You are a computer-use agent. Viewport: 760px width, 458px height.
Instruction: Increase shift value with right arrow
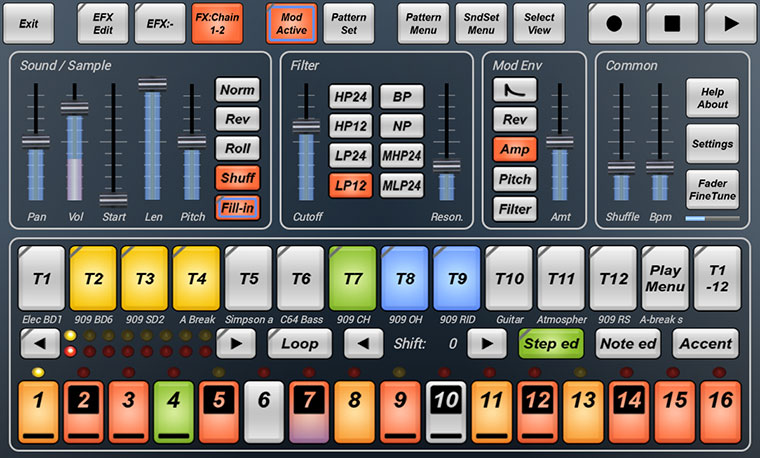(486, 343)
